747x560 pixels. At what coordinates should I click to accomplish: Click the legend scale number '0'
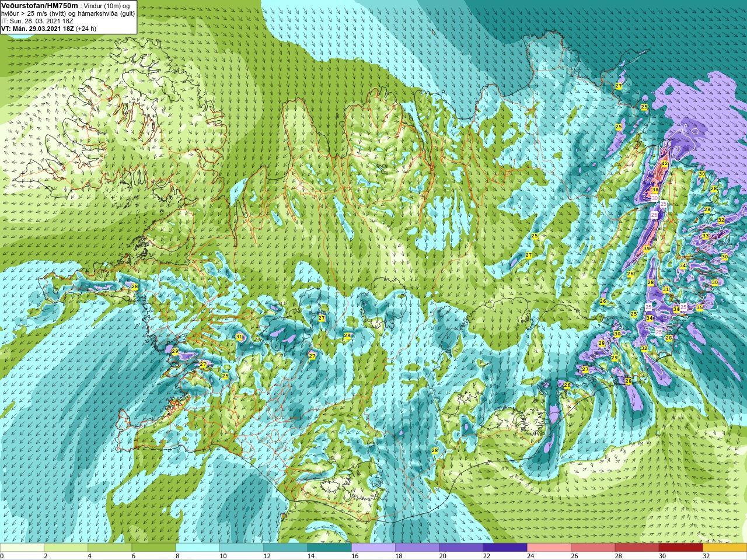(2, 556)
